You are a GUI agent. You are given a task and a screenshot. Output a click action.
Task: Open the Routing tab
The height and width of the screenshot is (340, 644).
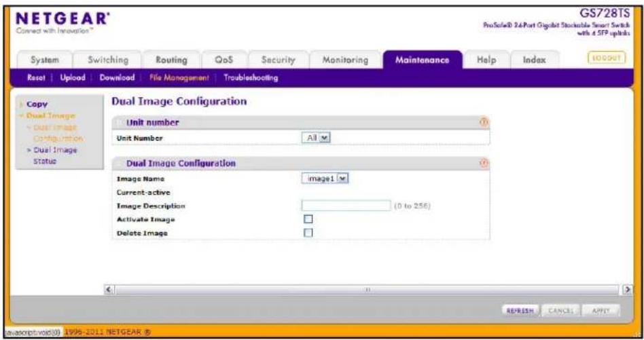pyautogui.click(x=171, y=60)
